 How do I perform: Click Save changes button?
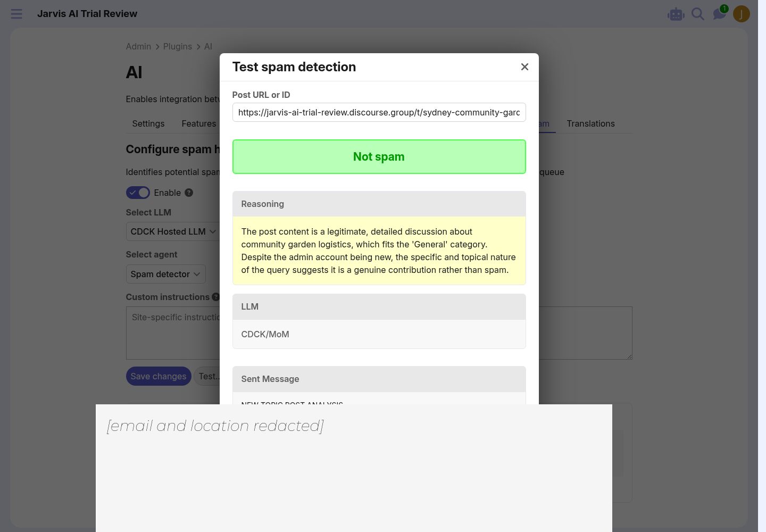coord(159,376)
